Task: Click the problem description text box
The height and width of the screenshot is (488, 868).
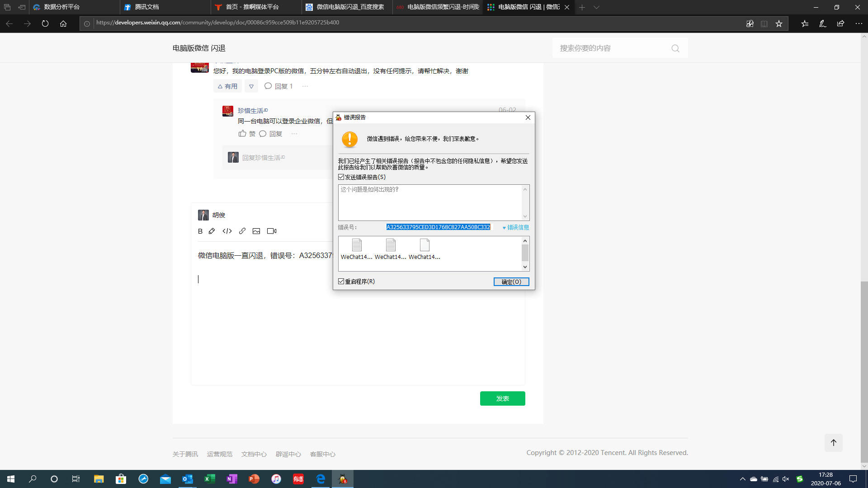Action: 429,202
